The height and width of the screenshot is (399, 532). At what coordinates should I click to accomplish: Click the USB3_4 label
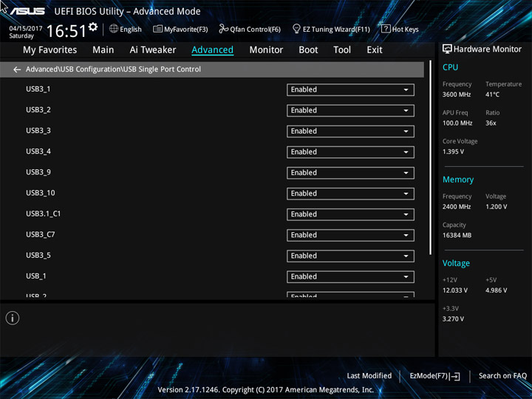tap(38, 151)
